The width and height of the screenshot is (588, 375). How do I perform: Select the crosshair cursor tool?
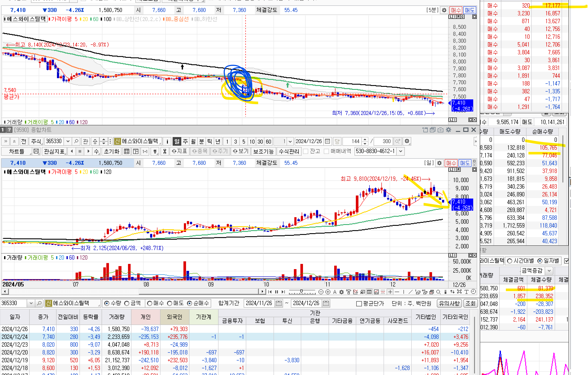390,292
